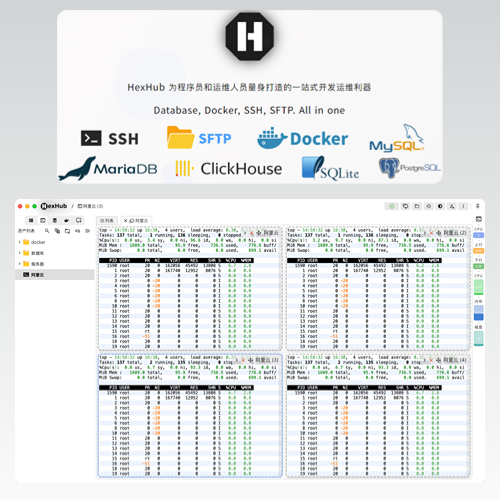Expand the 服务器 folder in the tree

pos(20,264)
